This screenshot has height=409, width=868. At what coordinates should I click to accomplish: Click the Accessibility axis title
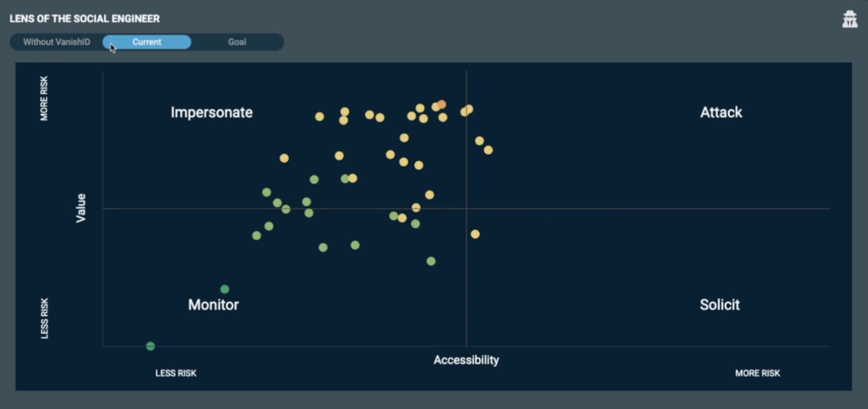pyautogui.click(x=466, y=360)
